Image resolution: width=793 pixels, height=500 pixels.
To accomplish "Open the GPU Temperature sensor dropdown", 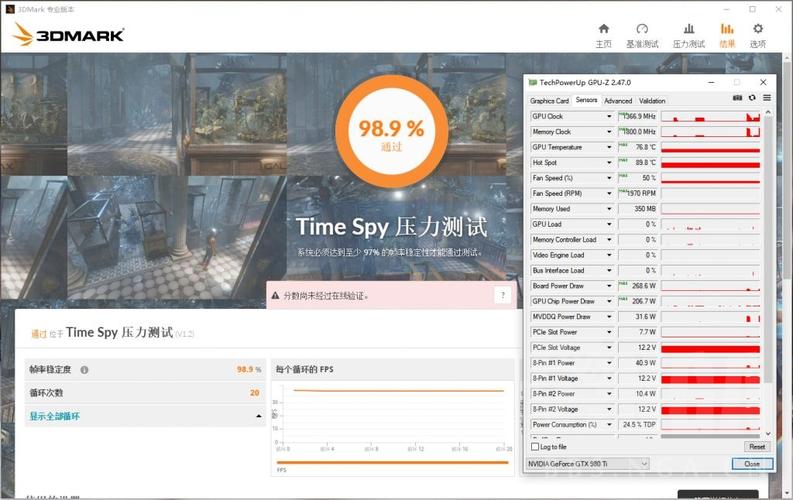I will 609,147.
